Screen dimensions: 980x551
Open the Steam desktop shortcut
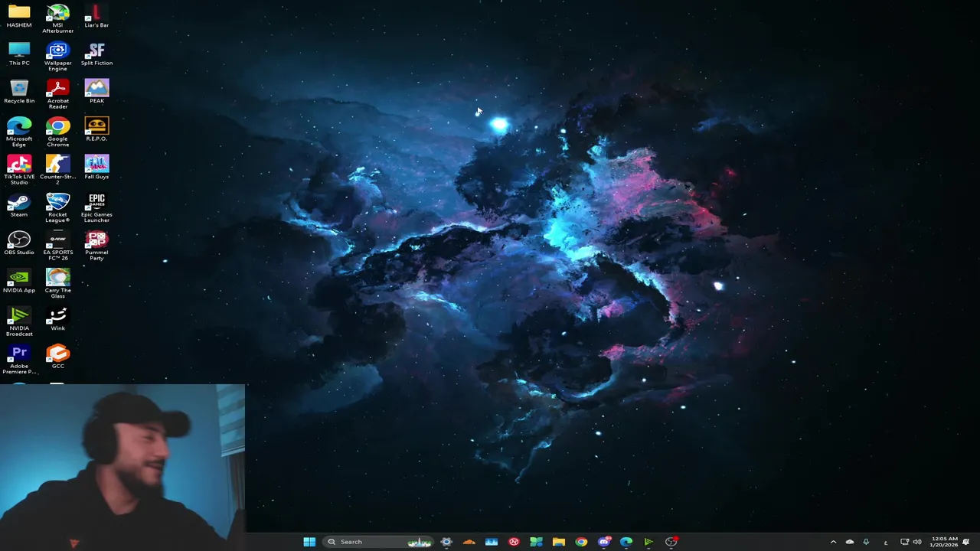coord(19,205)
